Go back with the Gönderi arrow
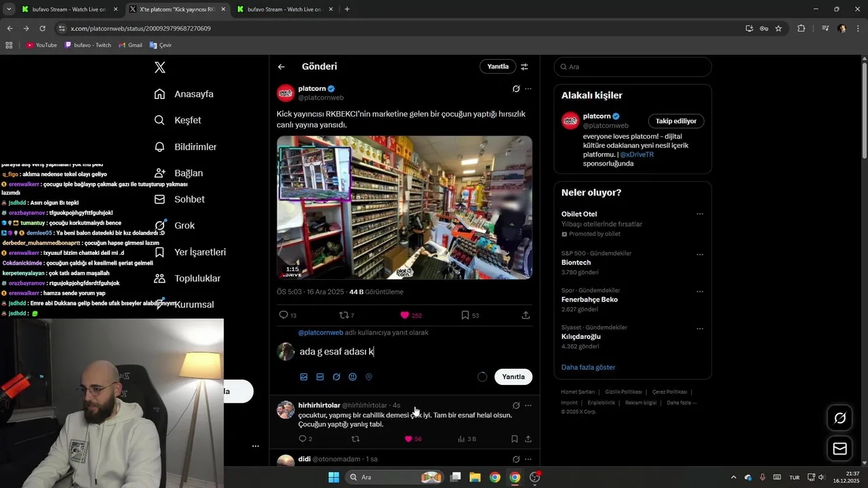 (x=281, y=66)
